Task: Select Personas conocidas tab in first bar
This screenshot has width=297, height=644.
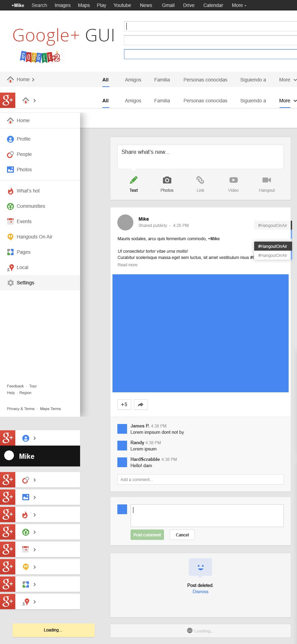Action: (205, 80)
